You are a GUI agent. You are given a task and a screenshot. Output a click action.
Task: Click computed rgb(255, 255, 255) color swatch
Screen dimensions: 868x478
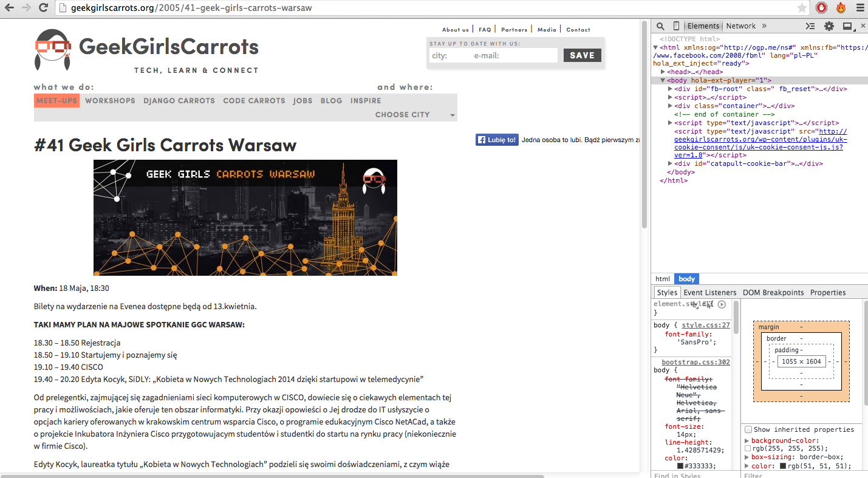[748, 448]
